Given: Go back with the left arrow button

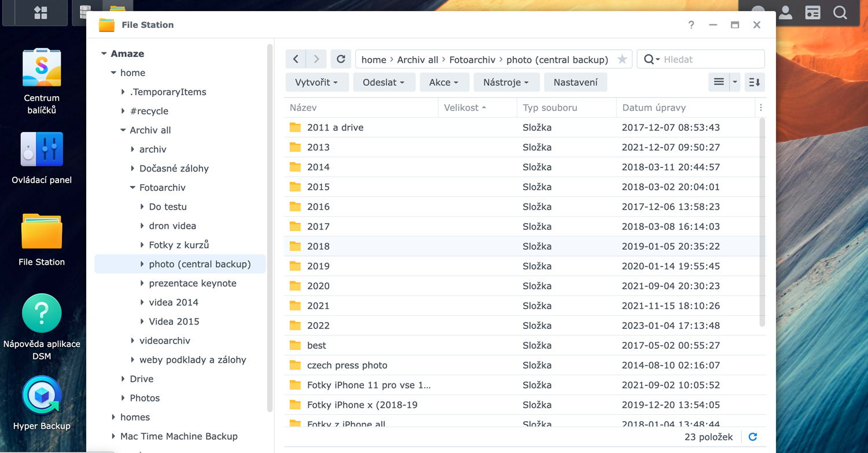Looking at the screenshot, I should click(296, 59).
